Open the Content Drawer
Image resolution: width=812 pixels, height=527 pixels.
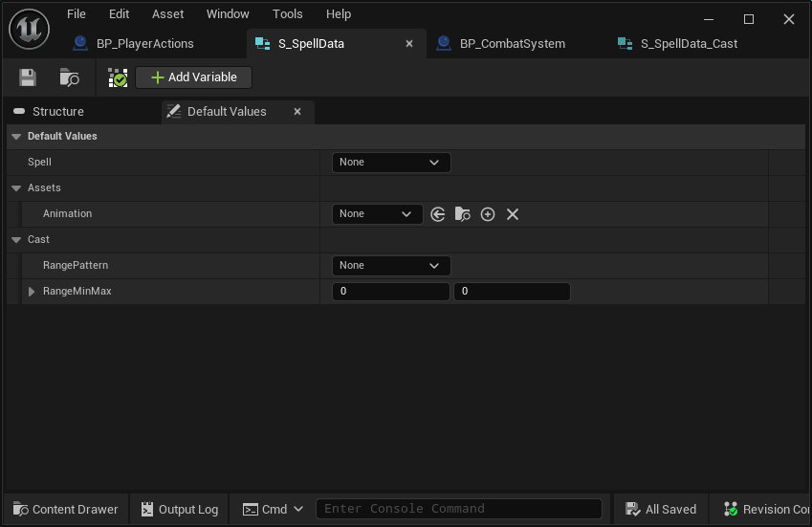tap(66, 510)
